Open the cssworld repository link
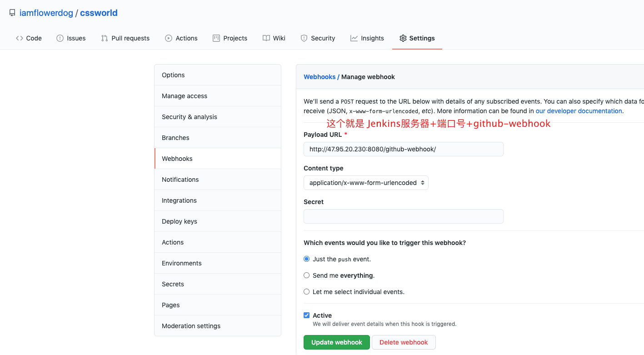This screenshot has width=644, height=355. click(x=99, y=13)
